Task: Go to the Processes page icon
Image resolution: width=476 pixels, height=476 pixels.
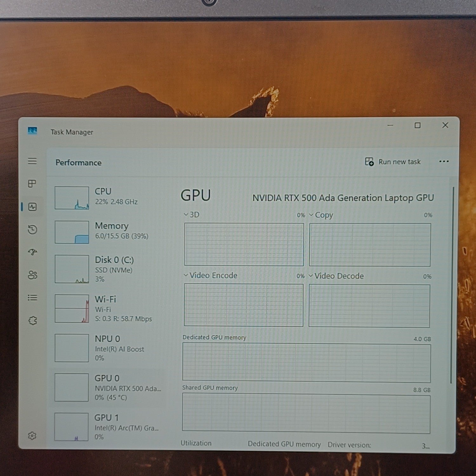Action: pyautogui.click(x=32, y=184)
